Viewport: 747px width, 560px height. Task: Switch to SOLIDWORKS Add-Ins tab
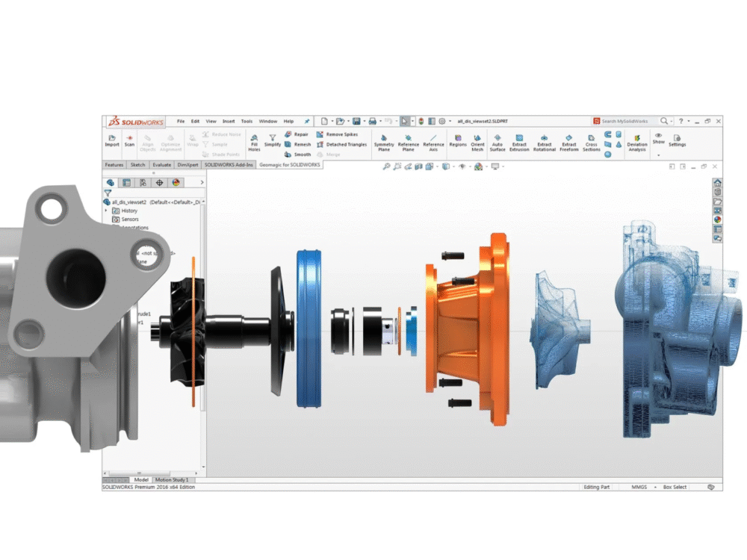pyautogui.click(x=229, y=165)
